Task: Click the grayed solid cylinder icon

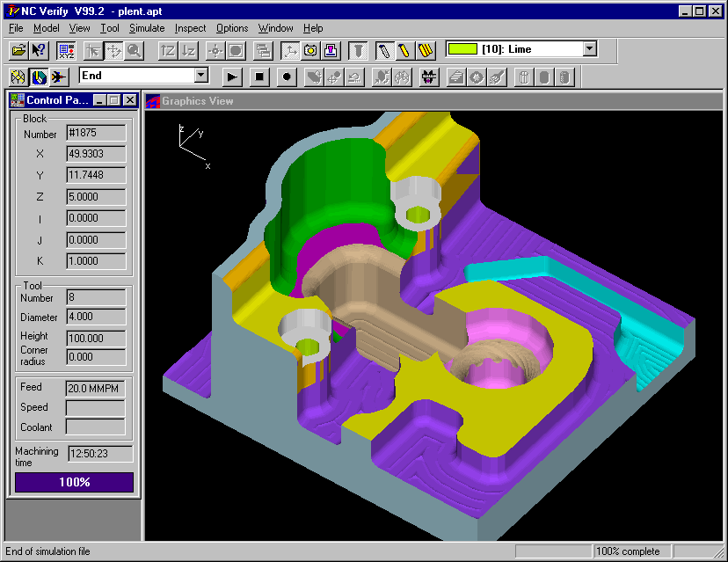Action: 545,77
